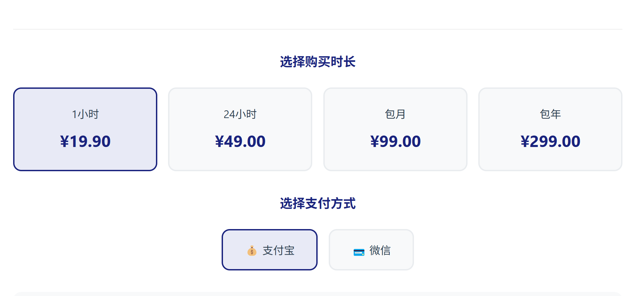Choose the 包年 duration card

[x=550, y=129]
